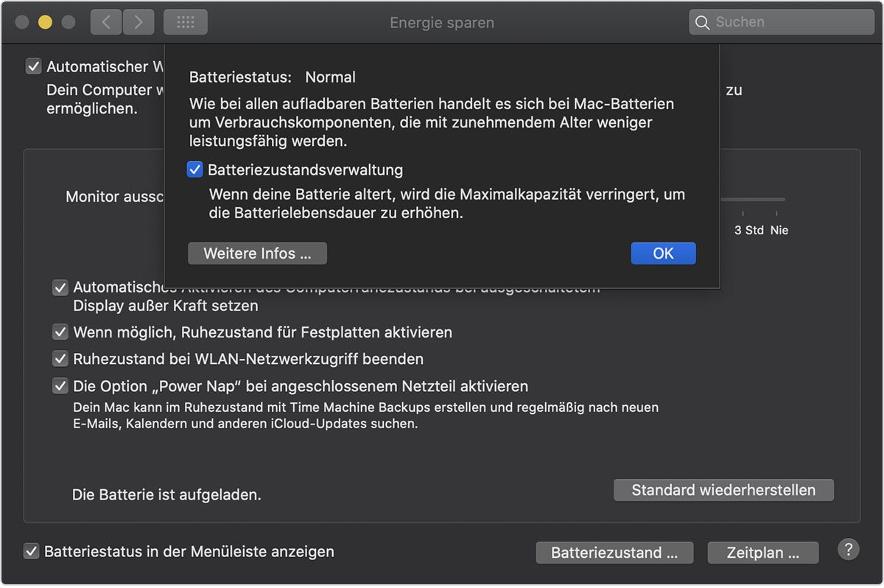This screenshot has height=588, width=884.
Task: Open the Zeitplan schedule button
Action: [x=762, y=553]
